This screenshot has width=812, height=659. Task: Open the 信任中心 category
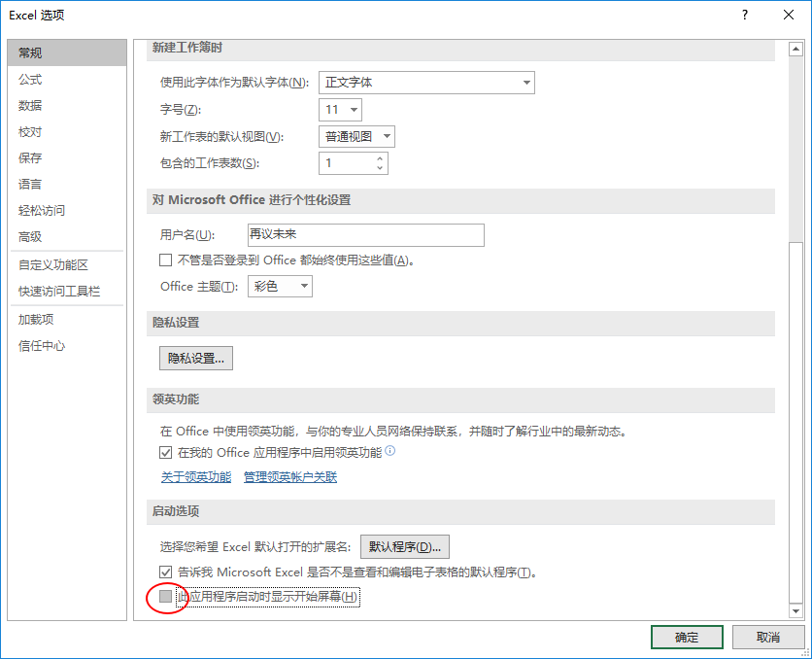click(67, 346)
